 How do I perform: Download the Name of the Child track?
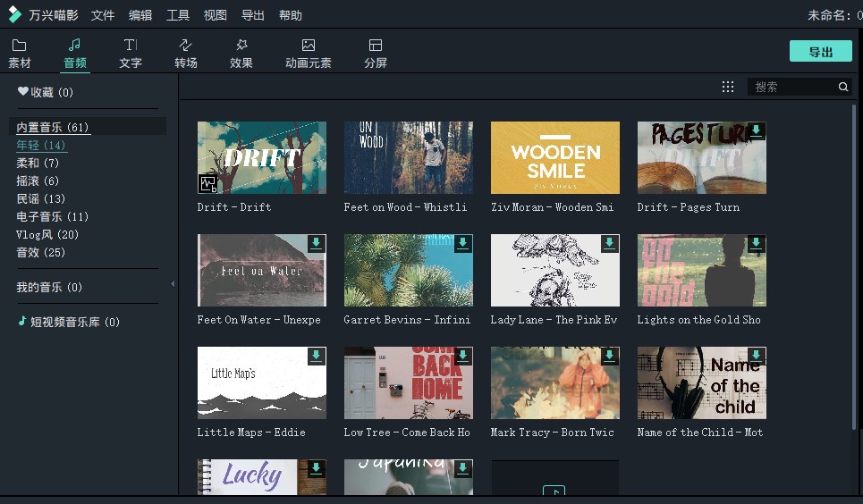coord(756,356)
